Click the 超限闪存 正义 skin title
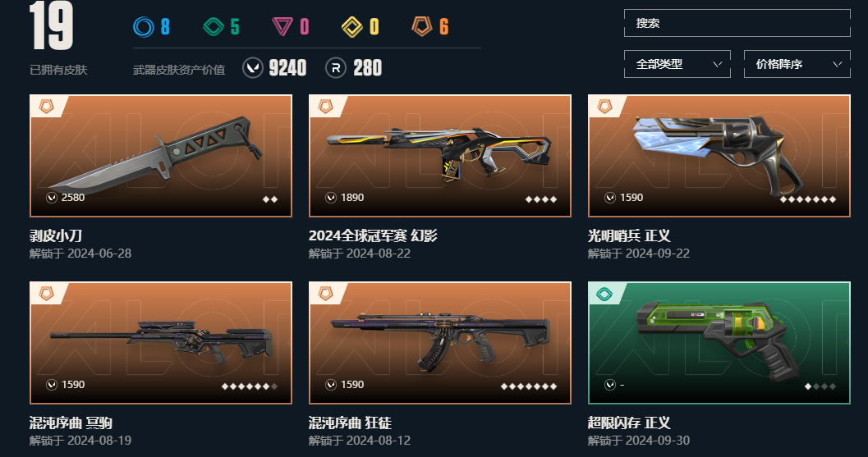868x457 pixels. 629,423
